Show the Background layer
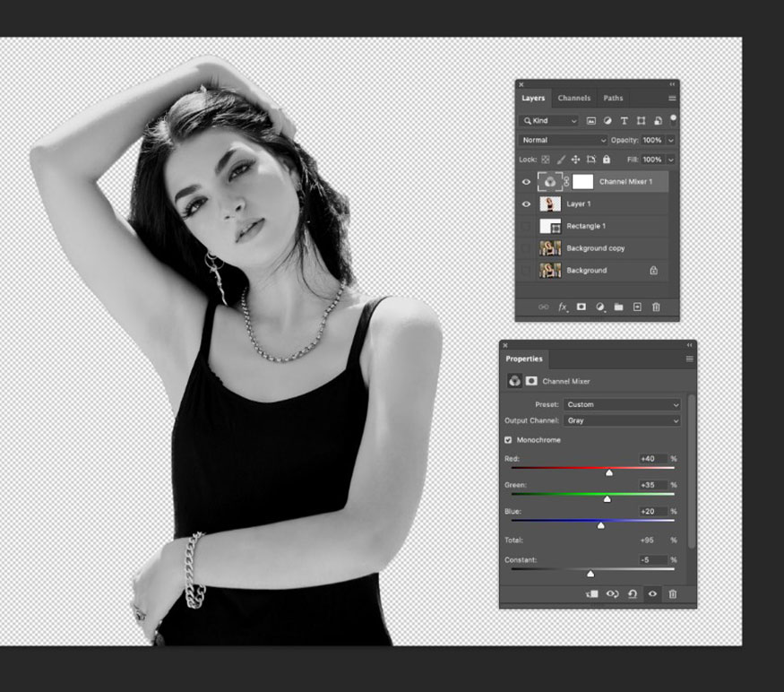 pyautogui.click(x=526, y=270)
